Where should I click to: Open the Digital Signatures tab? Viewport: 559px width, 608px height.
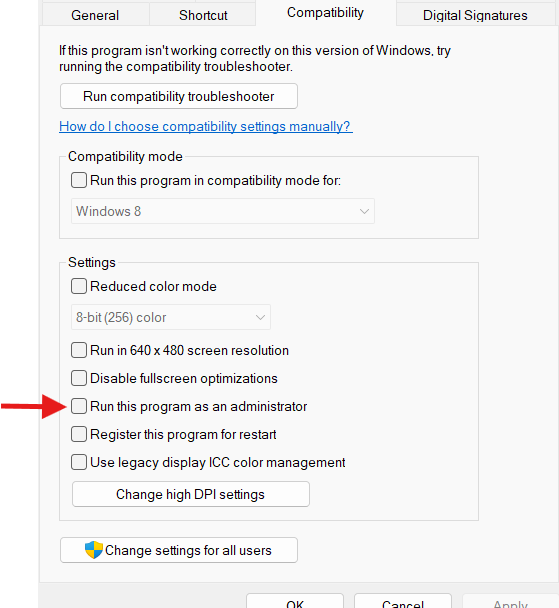click(475, 15)
